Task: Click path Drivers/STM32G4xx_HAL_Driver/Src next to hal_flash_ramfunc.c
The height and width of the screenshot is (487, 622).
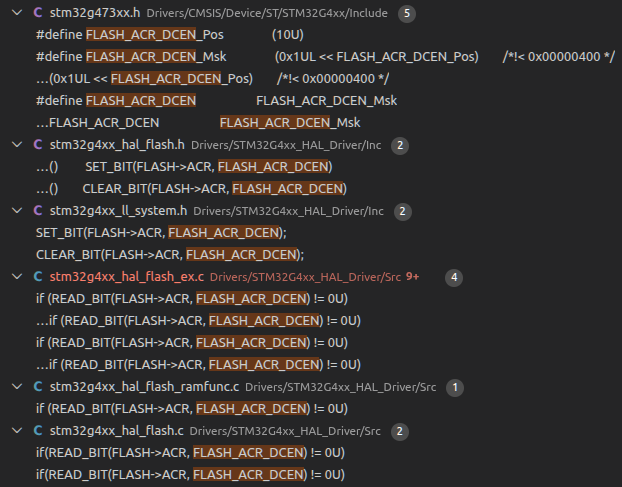Action: click(x=340, y=387)
